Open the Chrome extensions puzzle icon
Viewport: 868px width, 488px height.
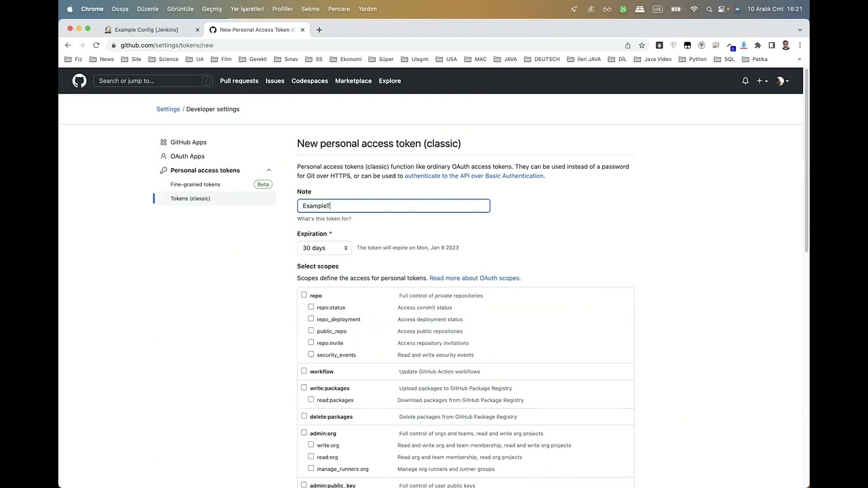[x=757, y=45]
